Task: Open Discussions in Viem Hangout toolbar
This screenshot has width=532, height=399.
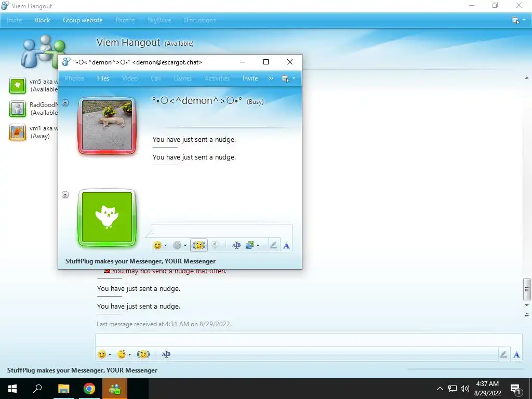Action: [x=199, y=20]
